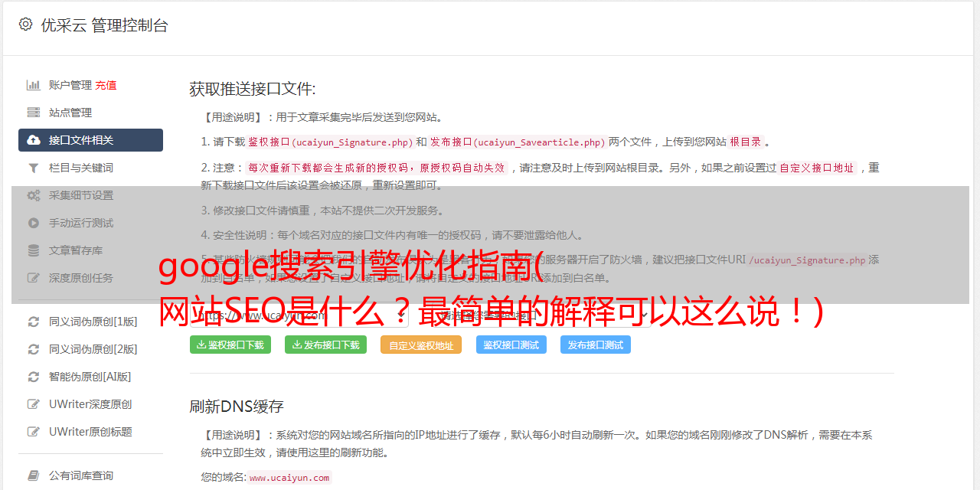Click the blue 鉴权接口测试 button

[511, 345]
